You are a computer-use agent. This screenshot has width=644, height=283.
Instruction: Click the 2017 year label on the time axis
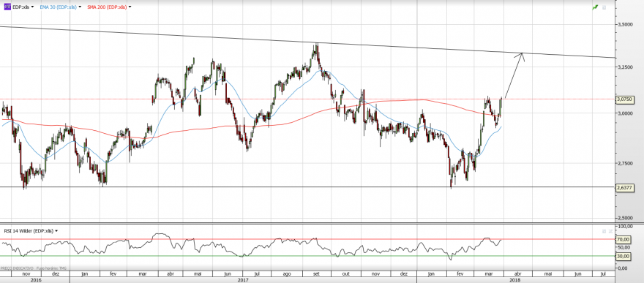tap(244, 280)
